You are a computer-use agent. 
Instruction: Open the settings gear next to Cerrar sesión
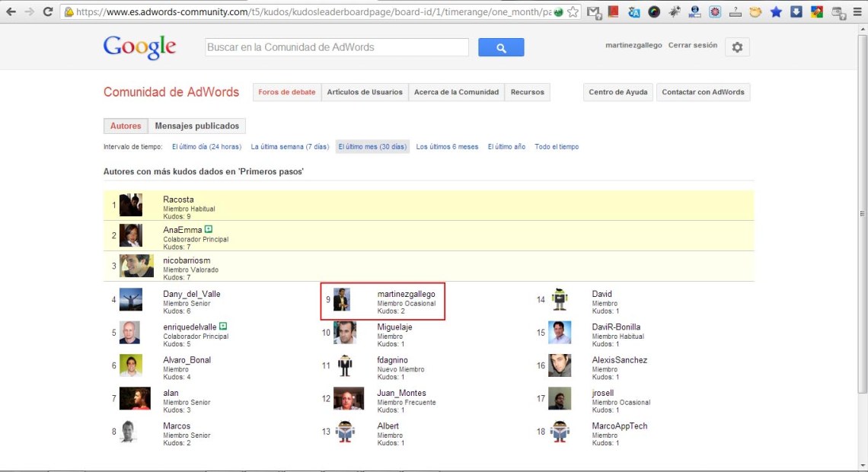click(736, 47)
